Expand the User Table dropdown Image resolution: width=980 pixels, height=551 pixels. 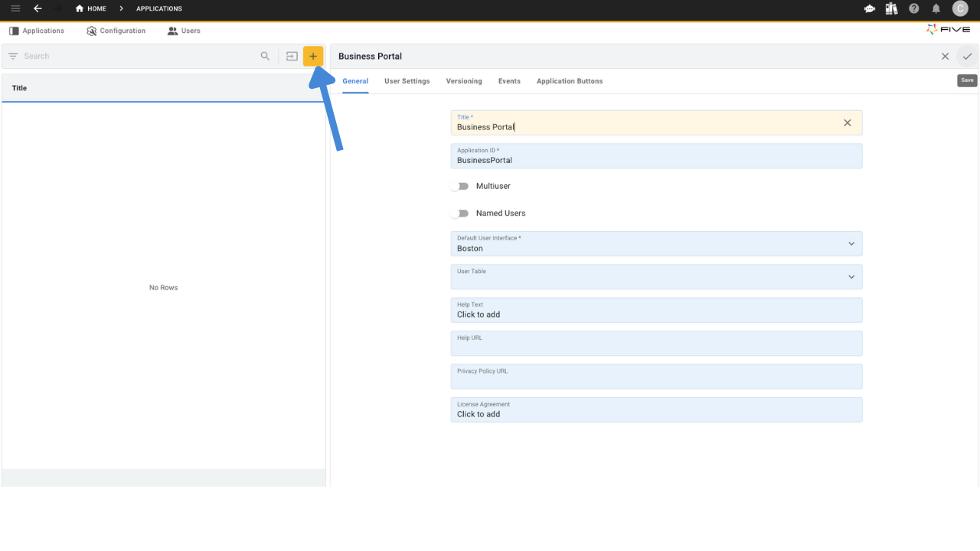[x=851, y=276]
